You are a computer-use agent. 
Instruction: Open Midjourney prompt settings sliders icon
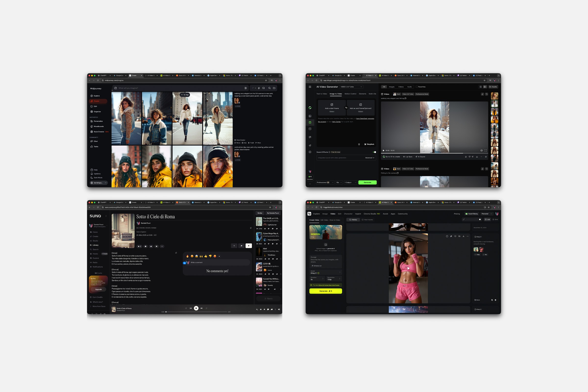click(245, 88)
